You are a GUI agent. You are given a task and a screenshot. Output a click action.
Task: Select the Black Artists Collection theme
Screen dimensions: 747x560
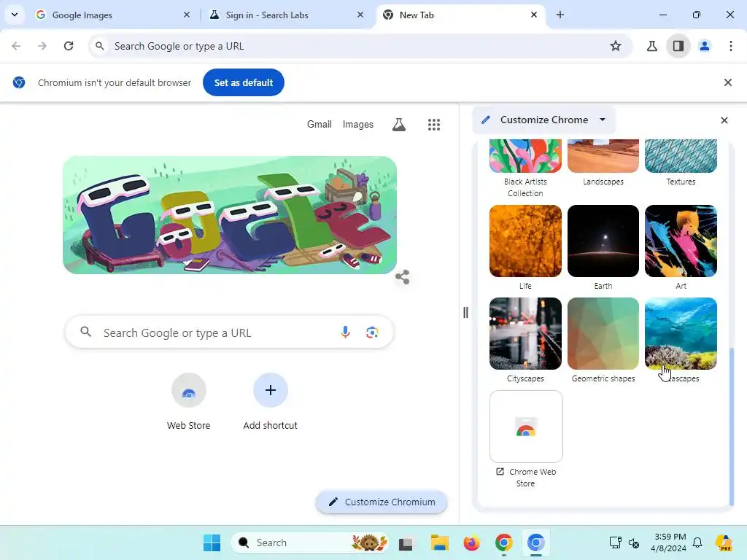[x=525, y=168]
